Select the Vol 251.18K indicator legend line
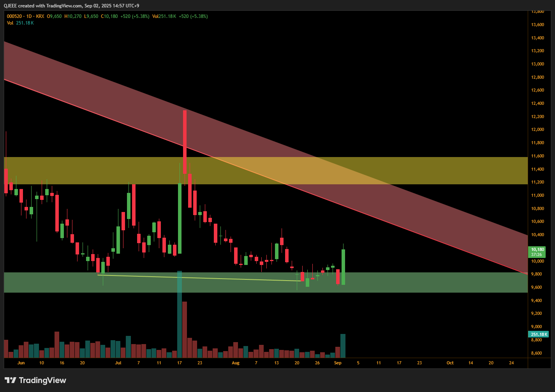This screenshot has height=392, width=555. pyautogui.click(x=20, y=23)
